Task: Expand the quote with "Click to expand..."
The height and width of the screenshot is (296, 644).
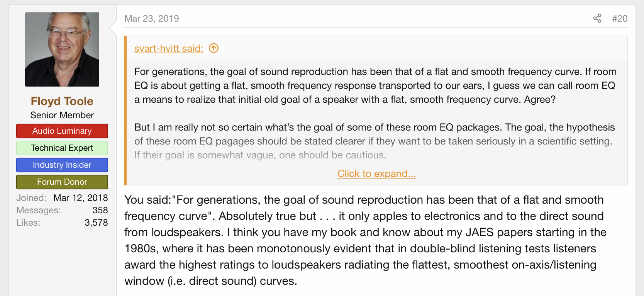Action: point(376,174)
